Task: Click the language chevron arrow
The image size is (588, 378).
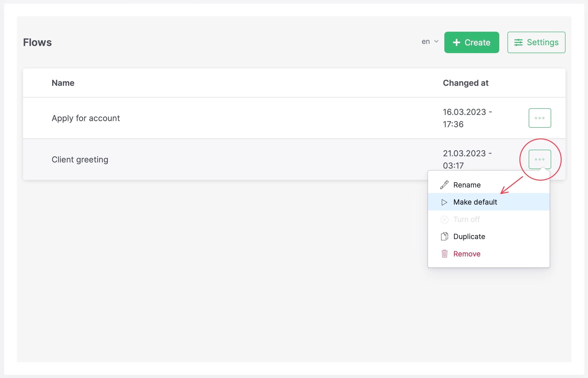Action: 436,42
